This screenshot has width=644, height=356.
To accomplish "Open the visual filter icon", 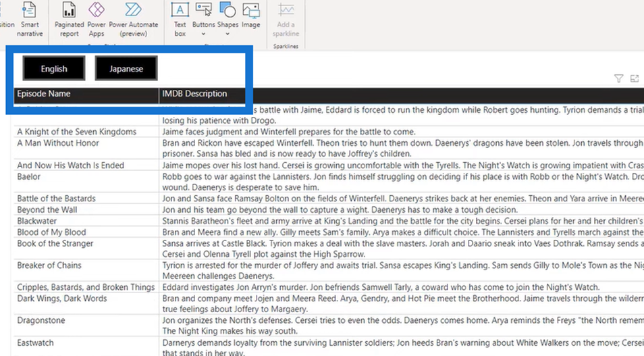I will (618, 78).
